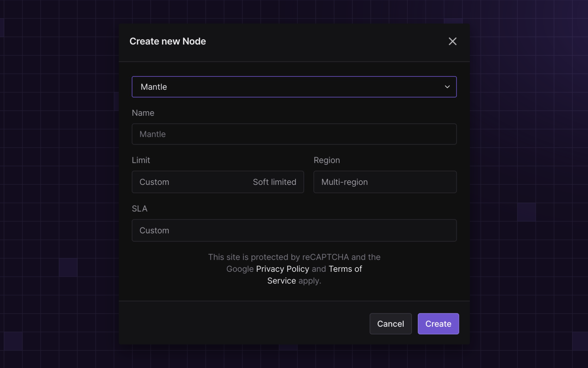Image resolution: width=588 pixels, height=368 pixels.
Task: Click the reCAPTCHA protection notice text
Action: (x=294, y=257)
